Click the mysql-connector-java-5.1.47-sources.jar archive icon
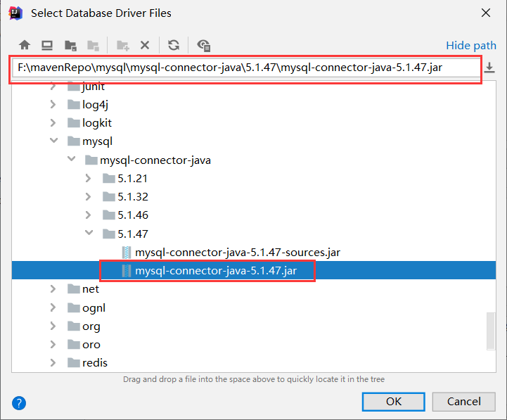Image resolution: width=507 pixels, height=420 pixels. (x=127, y=253)
